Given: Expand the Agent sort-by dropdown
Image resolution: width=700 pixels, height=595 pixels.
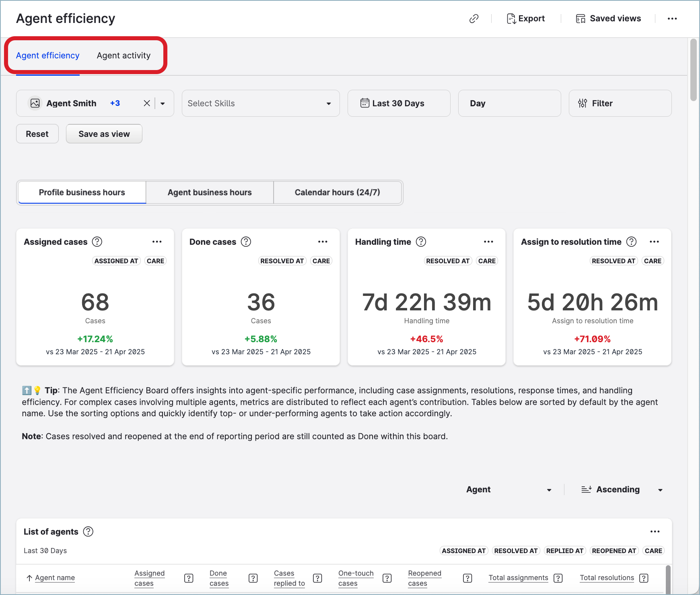Looking at the screenshot, I should (x=509, y=490).
